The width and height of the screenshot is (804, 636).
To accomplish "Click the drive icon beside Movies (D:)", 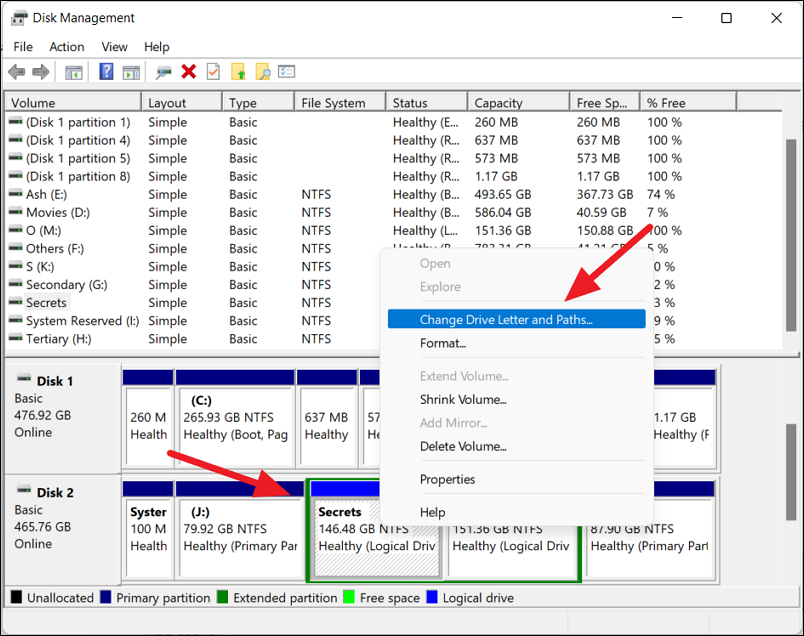I will 16,212.
